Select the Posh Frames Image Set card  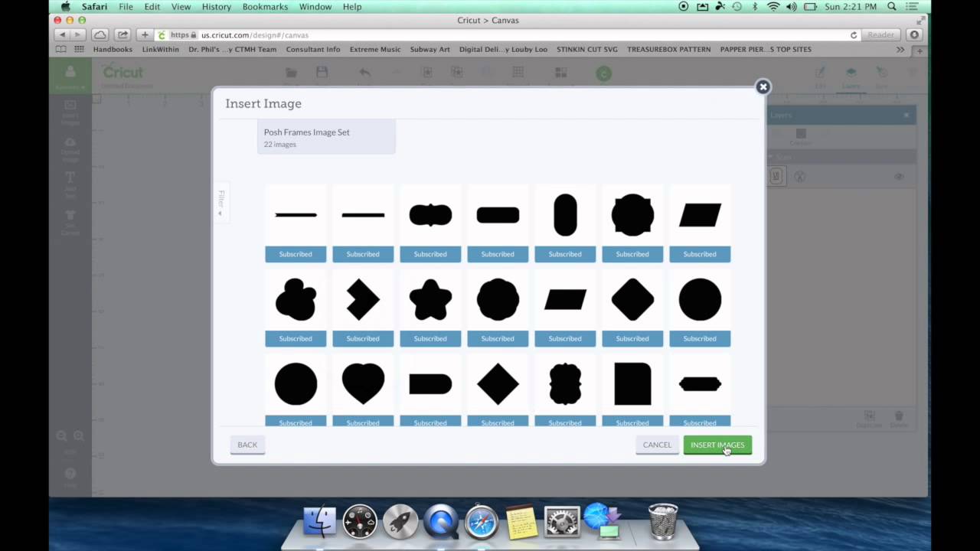(326, 137)
